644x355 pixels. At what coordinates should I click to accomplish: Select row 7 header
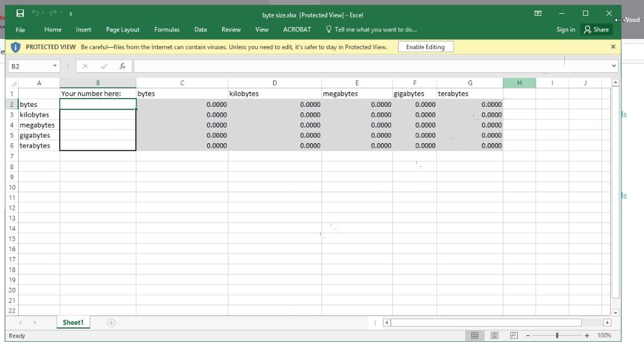(x=12, y=156)
